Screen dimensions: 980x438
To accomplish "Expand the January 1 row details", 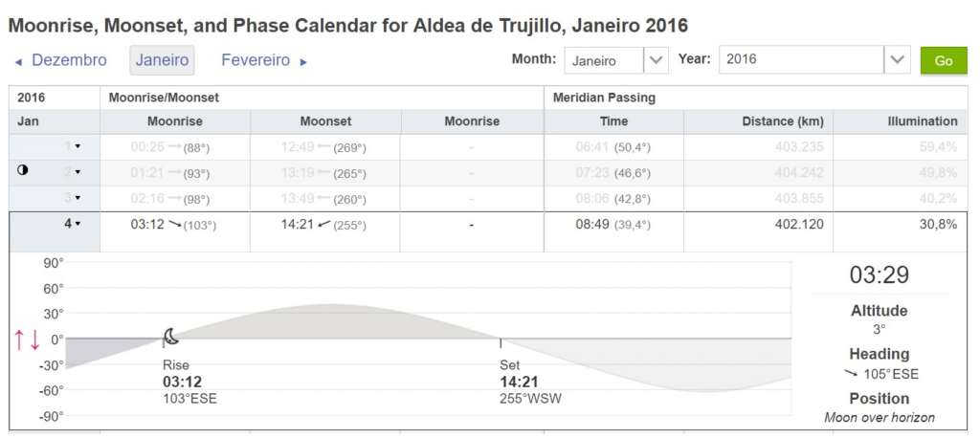I will point(78,146).
